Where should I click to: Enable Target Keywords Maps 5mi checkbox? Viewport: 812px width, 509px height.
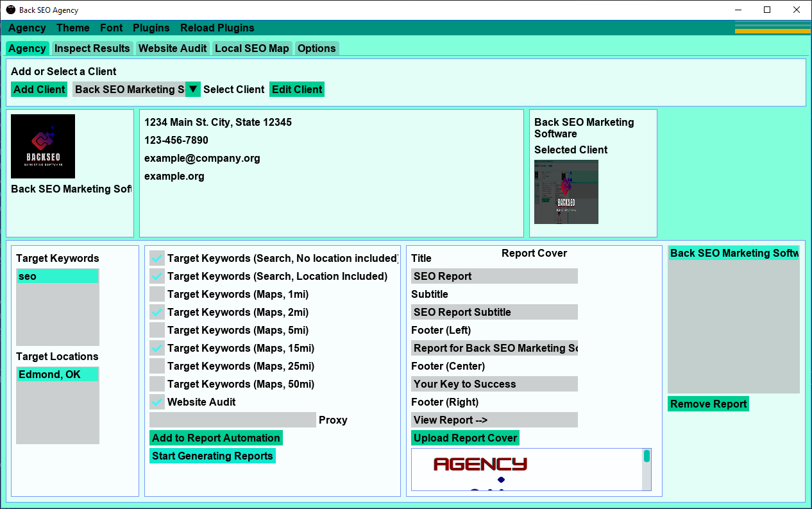157,330
